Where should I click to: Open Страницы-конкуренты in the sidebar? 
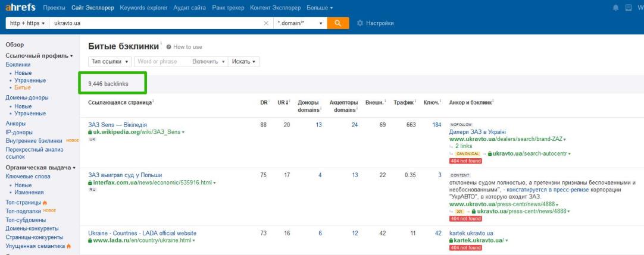tap(34, 237)
